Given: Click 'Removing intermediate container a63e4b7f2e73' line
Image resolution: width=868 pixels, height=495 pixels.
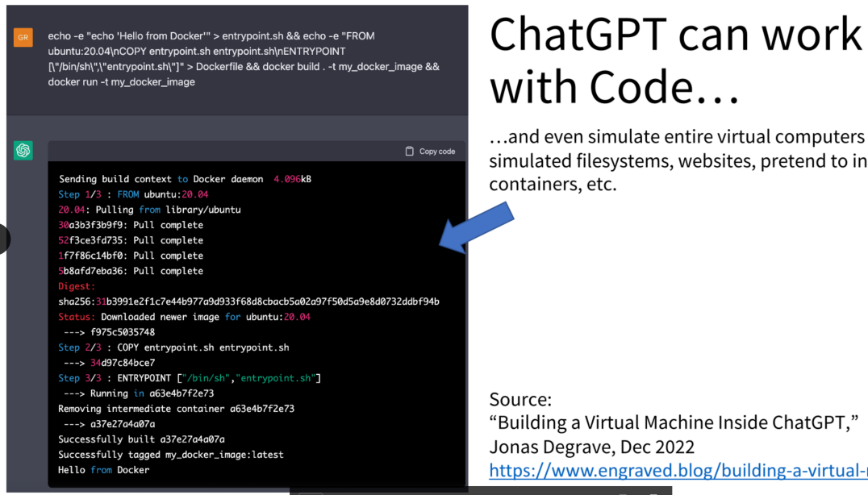Looking at the screenshot, I should pos(177,409).
